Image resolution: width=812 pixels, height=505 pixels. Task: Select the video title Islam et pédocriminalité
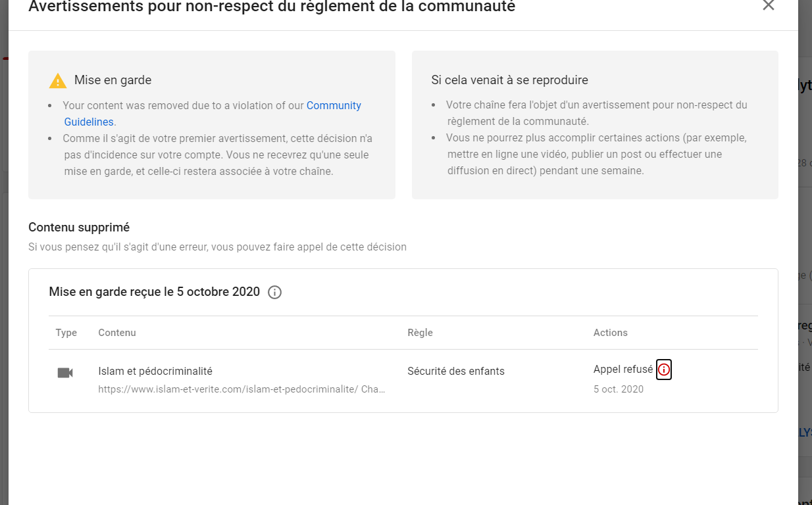[x=155, y=372]
